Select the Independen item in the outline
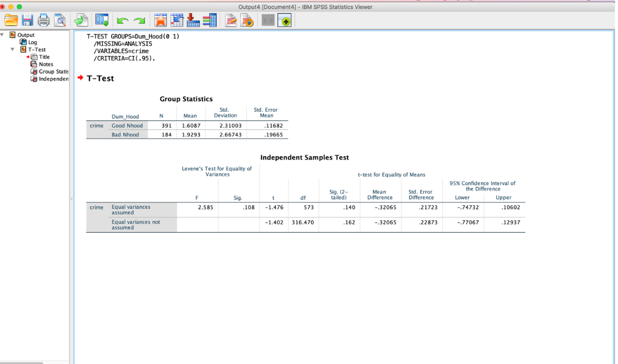The height and width of the screenshot is (364, 618). tap(53, 79)
